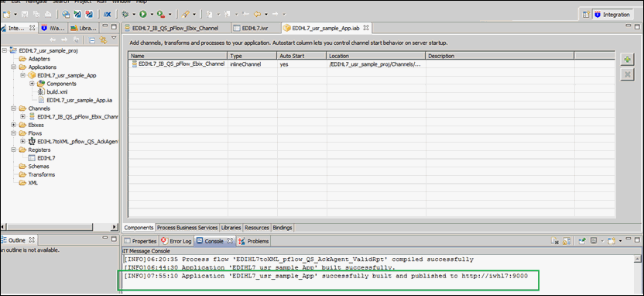Click the green Run toolbar icon
The width and height of the screenshot is (644, 296).
(143, 15)
